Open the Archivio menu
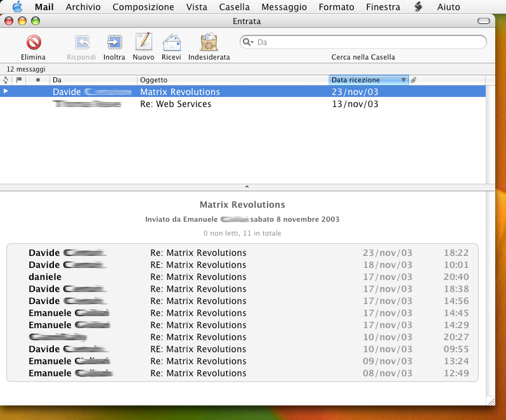This screenshot has height=420, width=506. (83, 7)
